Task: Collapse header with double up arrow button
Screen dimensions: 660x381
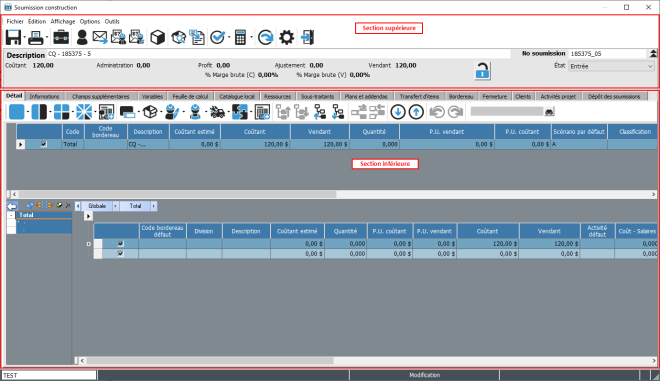Action: pyautogui.click(x=653, y=53)
